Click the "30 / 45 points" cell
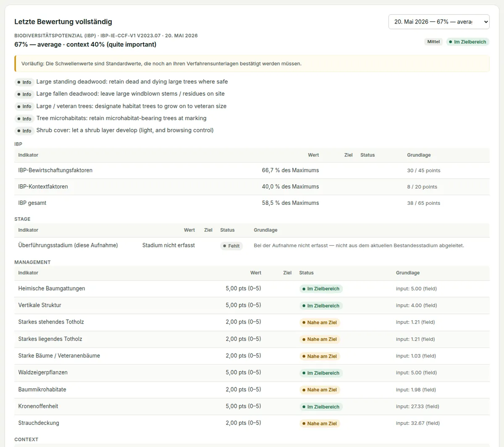This screenshot has width=504, height=447. 424,171
